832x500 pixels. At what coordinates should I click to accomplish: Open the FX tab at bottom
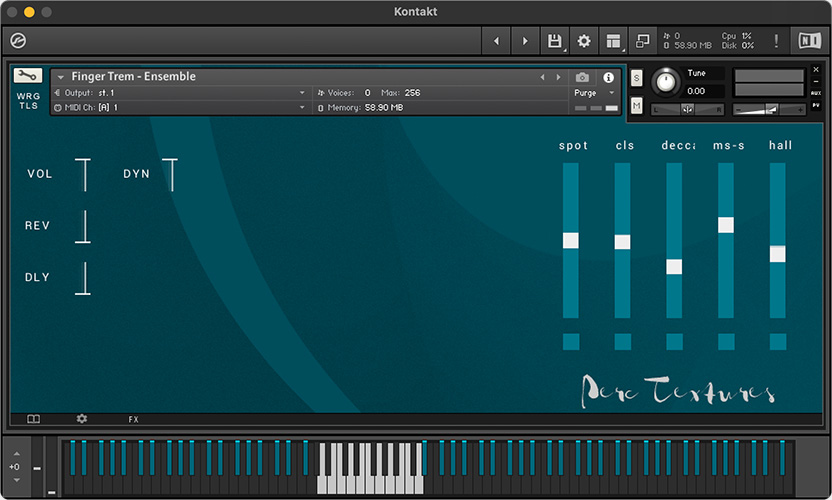pyautogui.click(x=133, y=419)
